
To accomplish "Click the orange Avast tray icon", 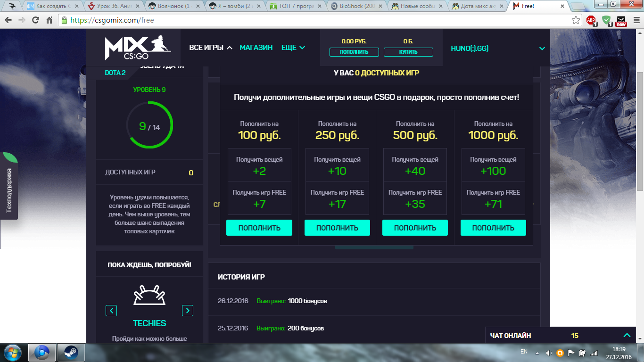I will click(x=560, y=353).
